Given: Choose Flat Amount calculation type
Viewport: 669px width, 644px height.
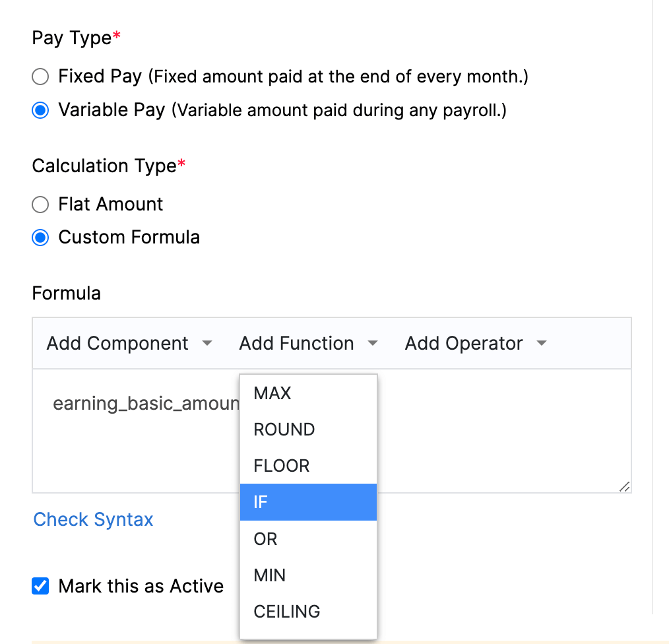Looking at the screenshot, I should click(x=40, y=205).
